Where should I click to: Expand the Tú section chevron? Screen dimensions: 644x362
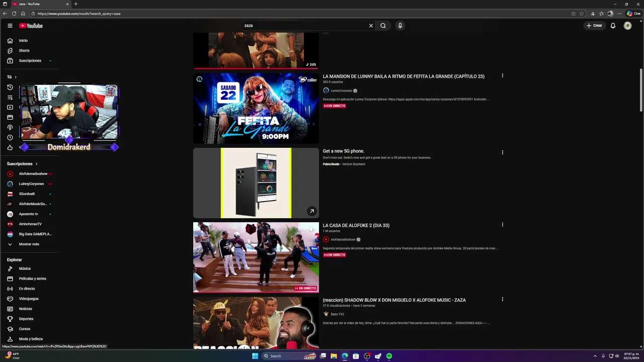point(16,77)
